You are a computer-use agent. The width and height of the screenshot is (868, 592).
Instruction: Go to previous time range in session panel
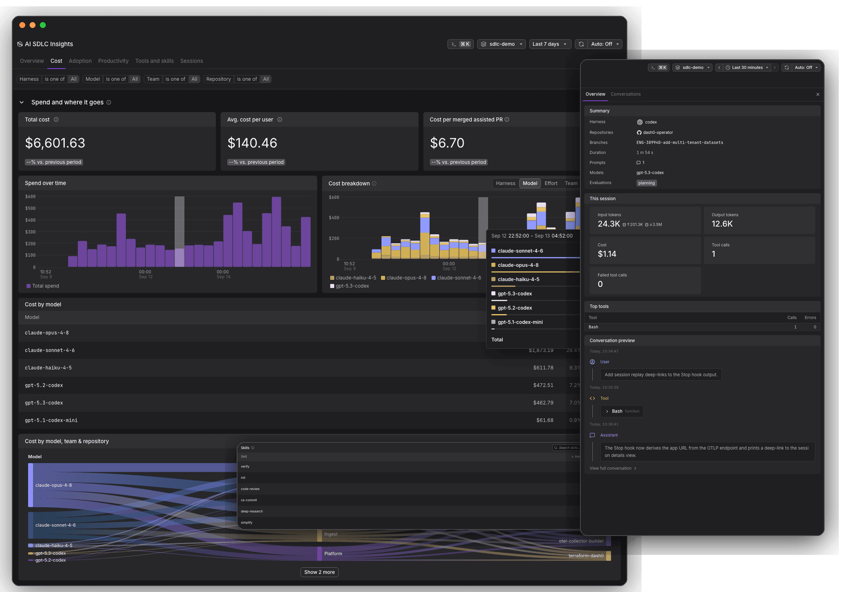point(719,67)
